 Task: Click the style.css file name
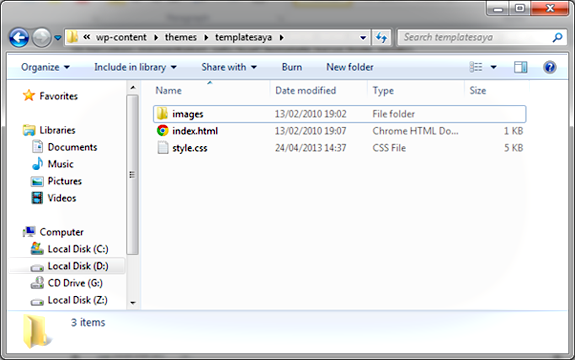click(190, 148)
